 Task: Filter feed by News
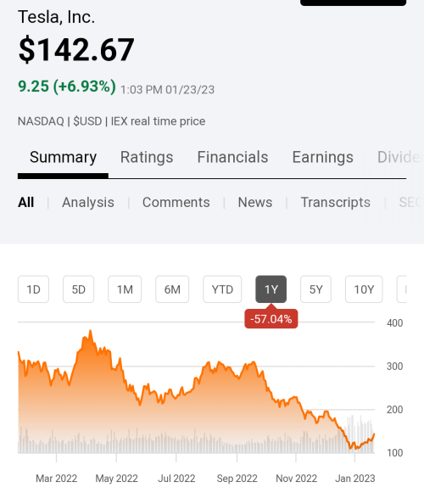point(255,203)
